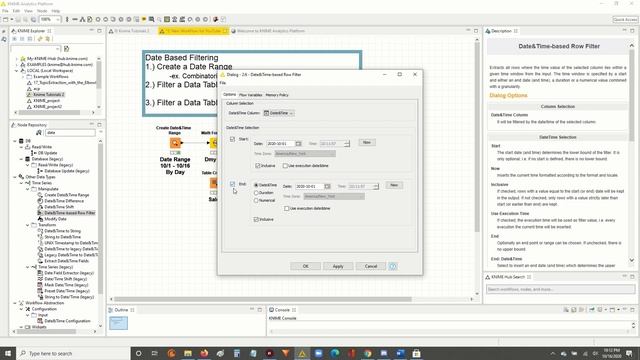Viewport: 640px width, 360px height.
Task: Collapse the DB tree node in Node Repository
Action: 15,141
